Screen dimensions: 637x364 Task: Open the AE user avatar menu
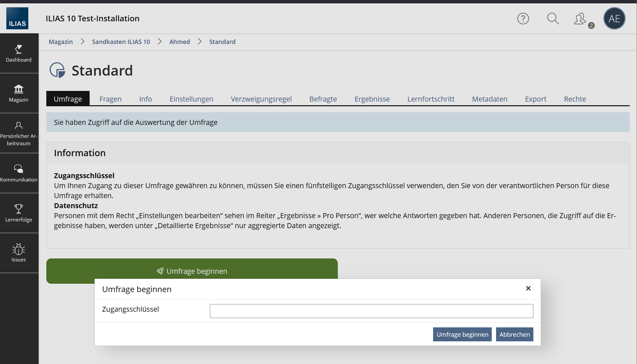614,19
